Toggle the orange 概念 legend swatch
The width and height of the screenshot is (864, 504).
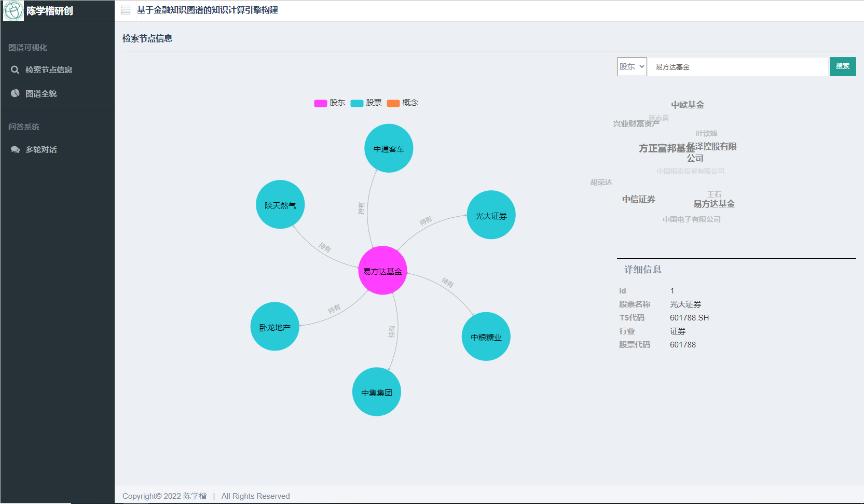[393, 103]
